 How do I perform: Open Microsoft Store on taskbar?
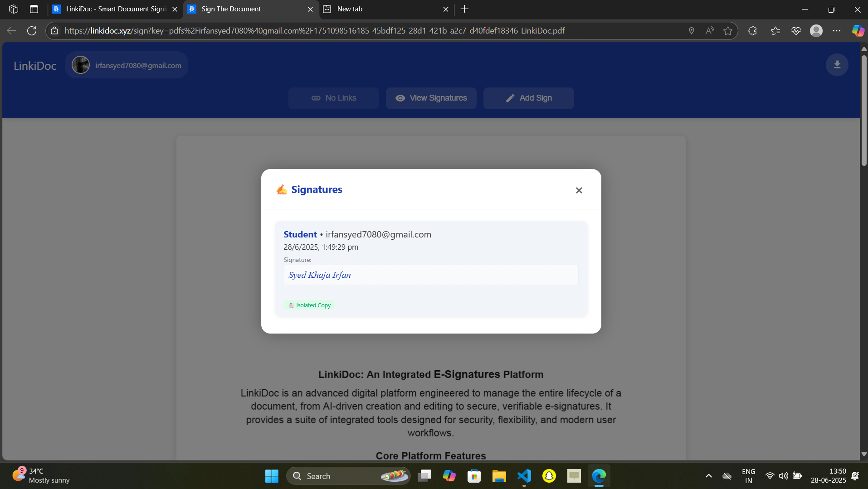[x=474, y=476]
